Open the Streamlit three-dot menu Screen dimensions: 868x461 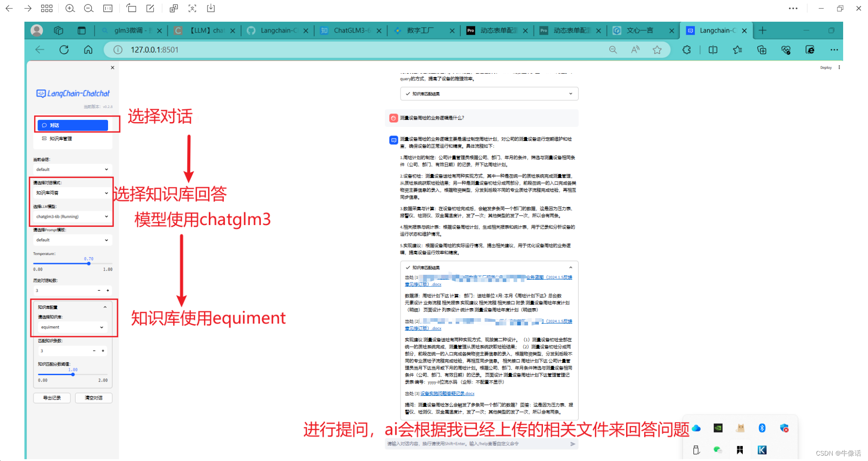click(839, 67)
